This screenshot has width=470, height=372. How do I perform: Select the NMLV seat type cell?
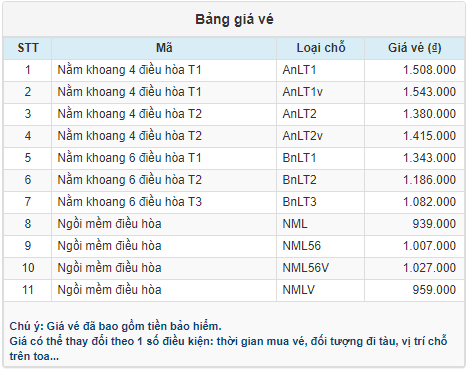click(x=320, y=290)
